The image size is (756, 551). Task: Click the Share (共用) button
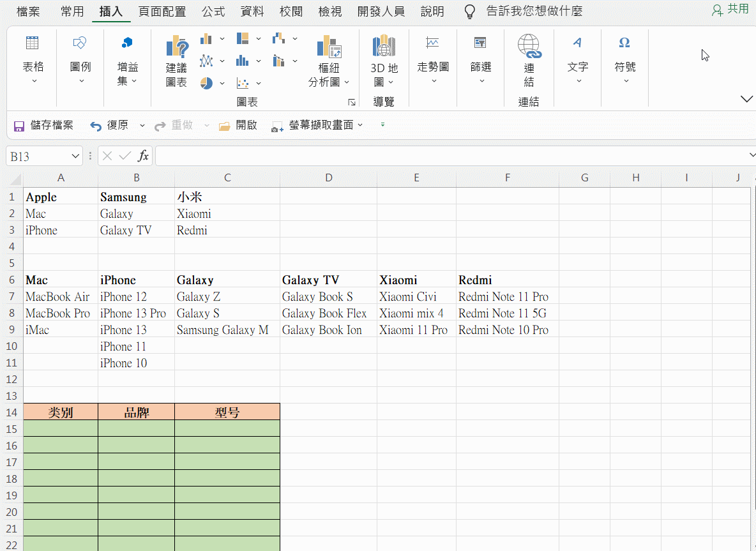click(x=730, y=9)
